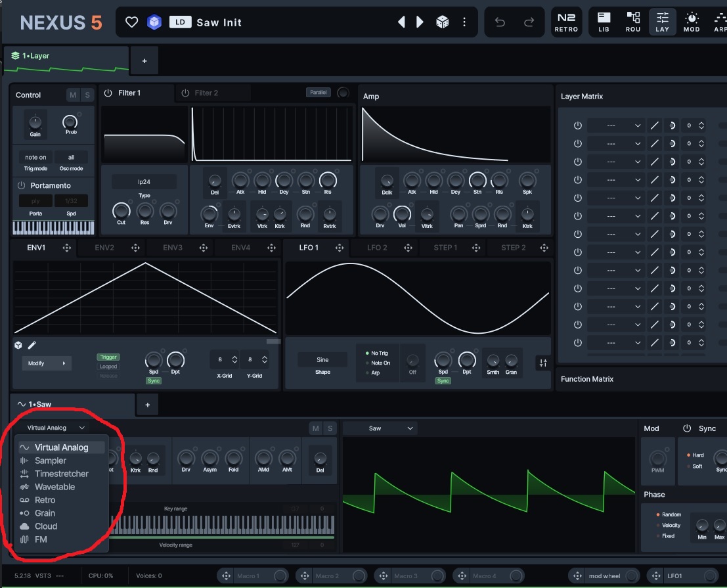Randomize preset with the dice icon

click(443, 22)
